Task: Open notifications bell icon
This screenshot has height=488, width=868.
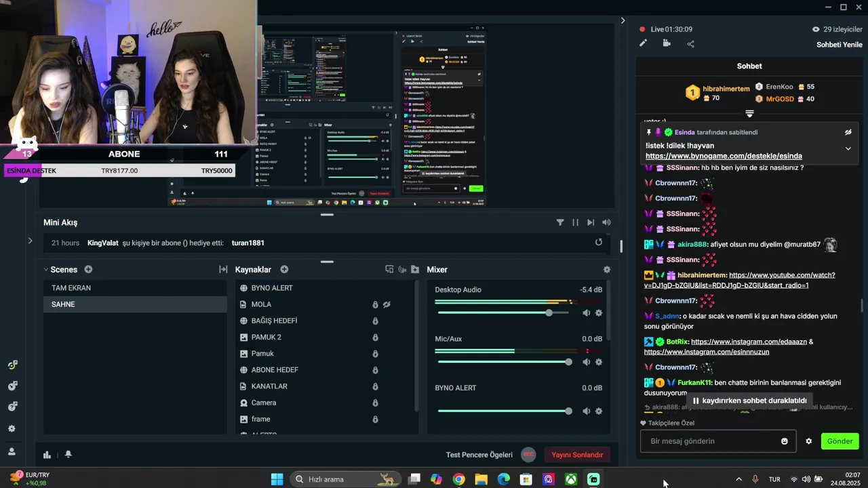Action: click(68, 455)
